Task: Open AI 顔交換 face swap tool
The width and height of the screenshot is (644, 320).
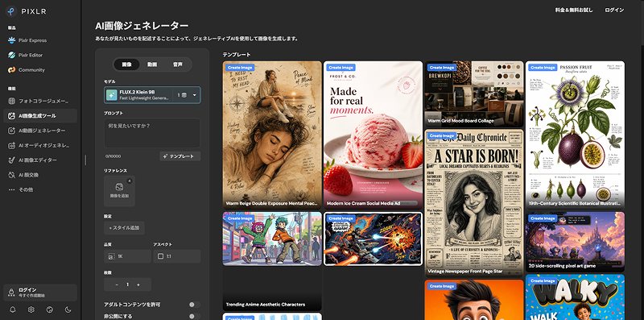Action: [39, 175]
